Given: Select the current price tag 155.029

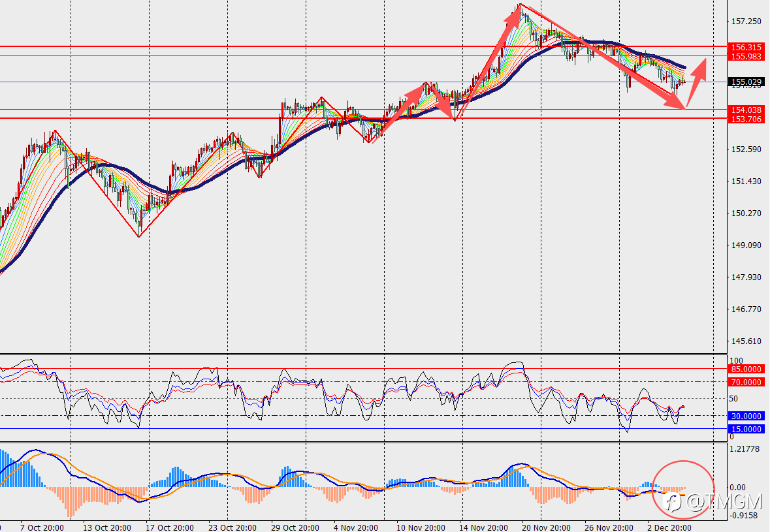Looking at the screenshot, I should pyautogui.click(x=746, y=82).
